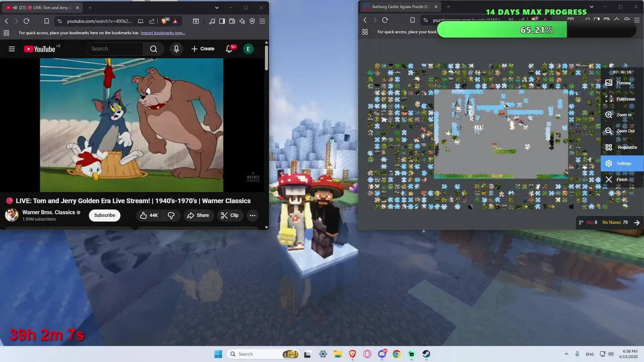
Task: Click the Warner Bros. Classics channel avatar
Action: coord(12,215)
